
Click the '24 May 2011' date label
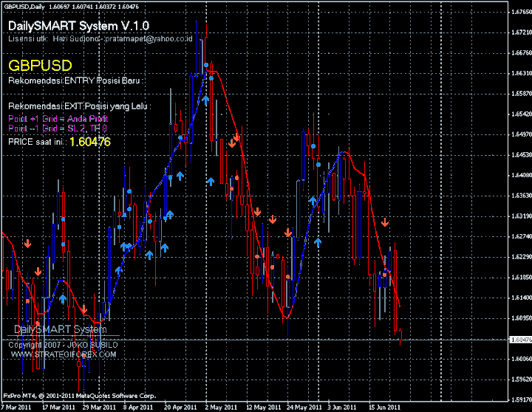click(304, 407)
